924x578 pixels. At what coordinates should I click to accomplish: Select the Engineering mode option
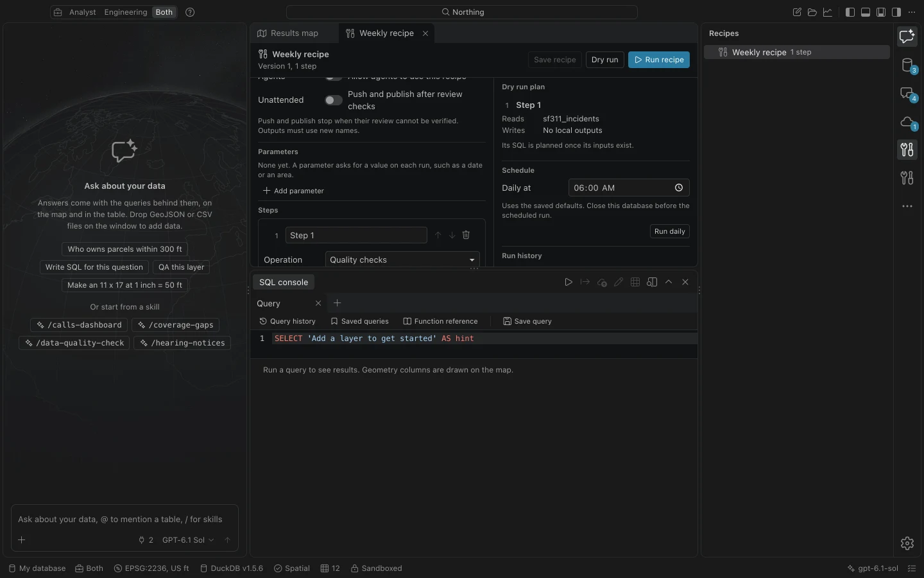[126, 12]
